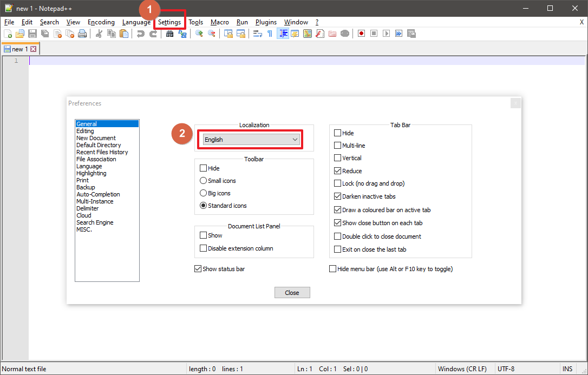This screenshot has width=588, height=375.
Task: Click UTF-8 encoding in status bar
Action: [x=506, y=369]
